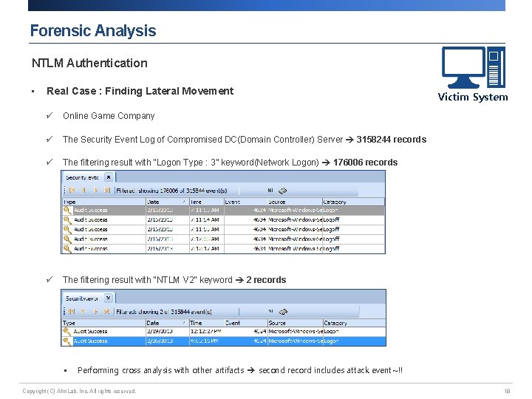Sort by Event column in 176006-events panel

(x=245, y=202)
